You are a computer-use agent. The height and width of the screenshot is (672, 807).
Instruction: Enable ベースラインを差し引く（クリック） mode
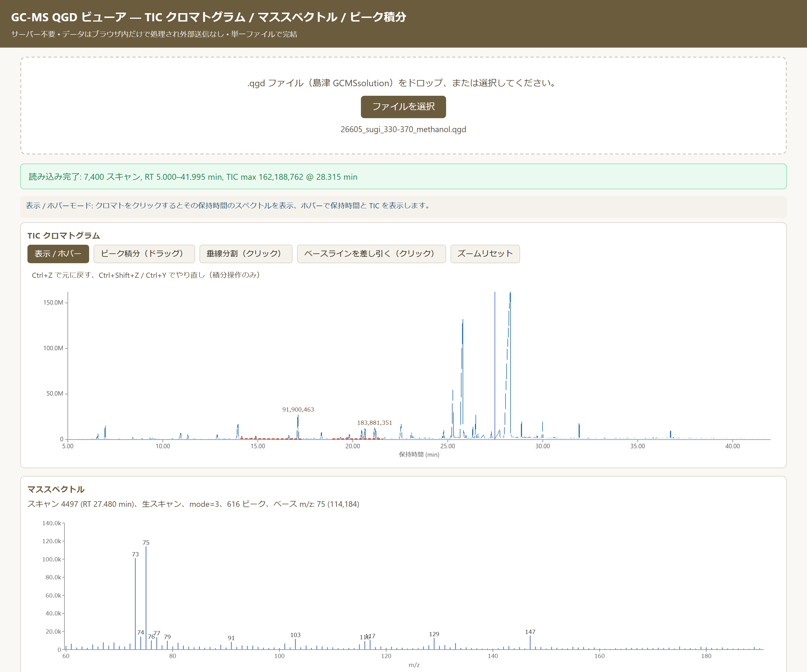click(x=371, y=254)
